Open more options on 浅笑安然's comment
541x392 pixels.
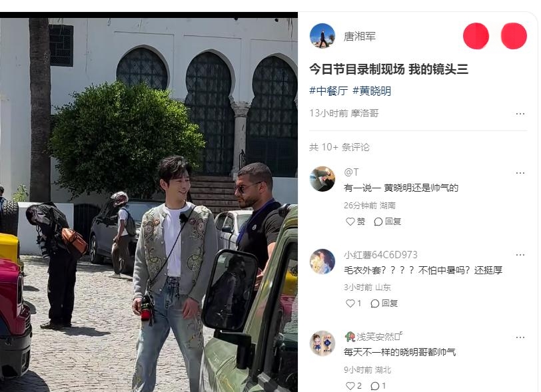point(520,337)
